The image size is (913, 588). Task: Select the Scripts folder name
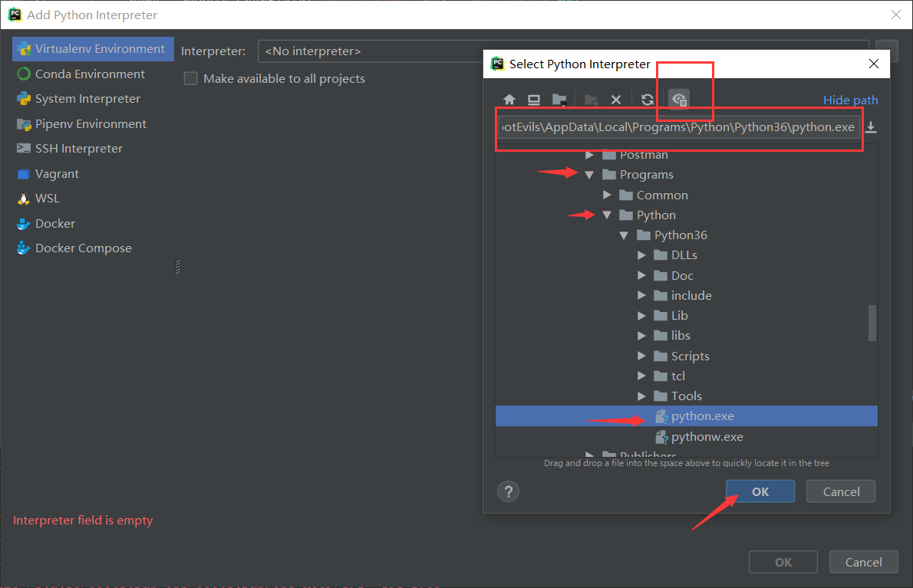(x=690, y=356)
